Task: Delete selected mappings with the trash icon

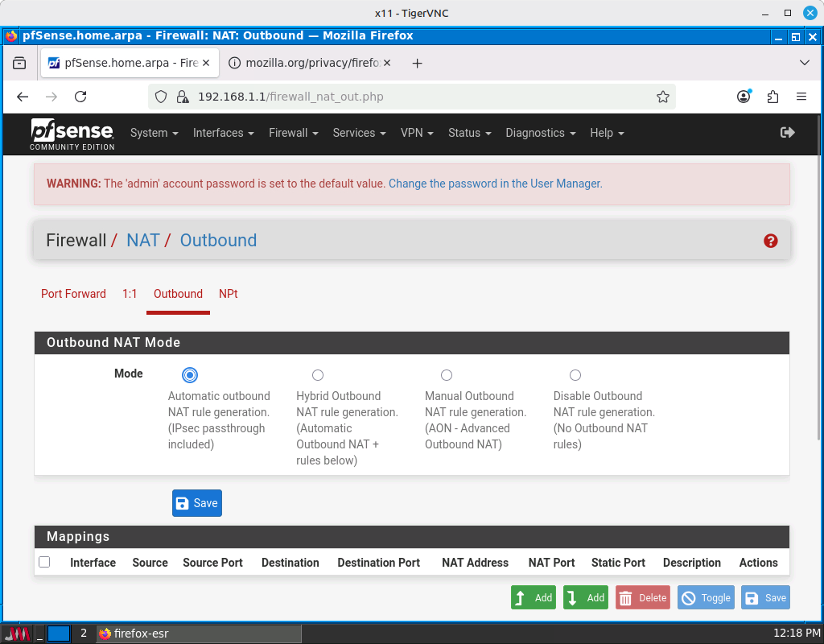Action: pyautogui.click(x=642, y=597)
